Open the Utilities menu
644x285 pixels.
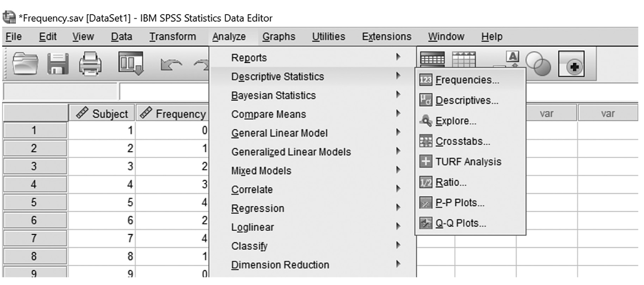[328, 37]
